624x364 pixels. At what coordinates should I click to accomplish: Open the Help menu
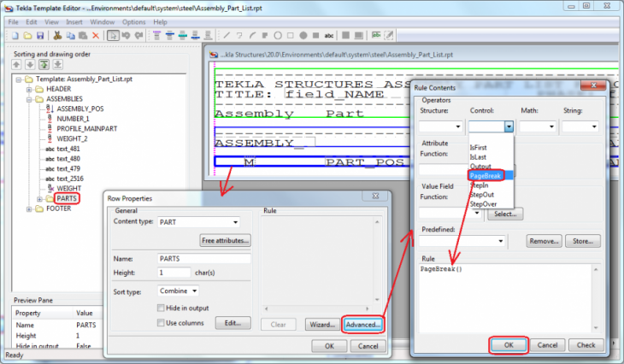point(160,22)
